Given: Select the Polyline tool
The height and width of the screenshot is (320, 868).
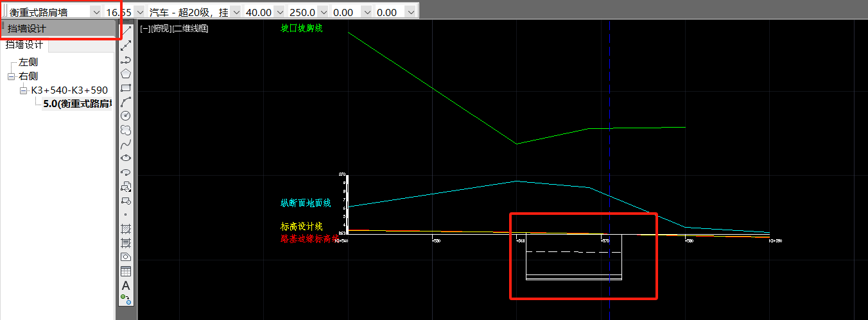Looking at the screenshot, I should click(x=126, y=59).
